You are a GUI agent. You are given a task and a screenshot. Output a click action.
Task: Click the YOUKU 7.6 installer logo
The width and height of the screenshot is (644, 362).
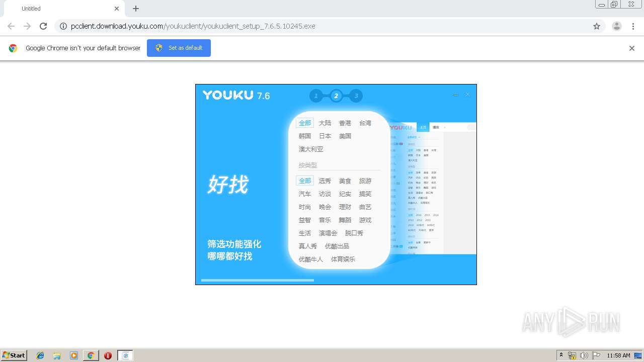tap(236, 95)
